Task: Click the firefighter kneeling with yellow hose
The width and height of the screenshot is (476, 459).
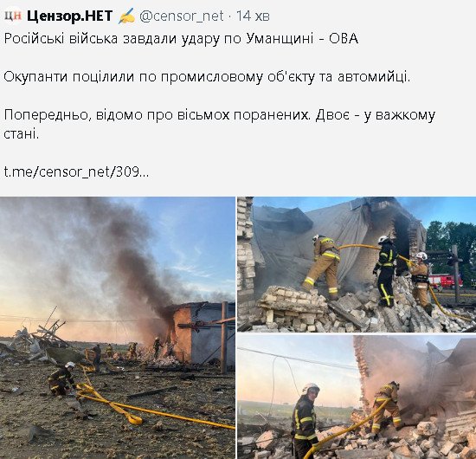Action: pyautogui.click(x=62, y=378)
